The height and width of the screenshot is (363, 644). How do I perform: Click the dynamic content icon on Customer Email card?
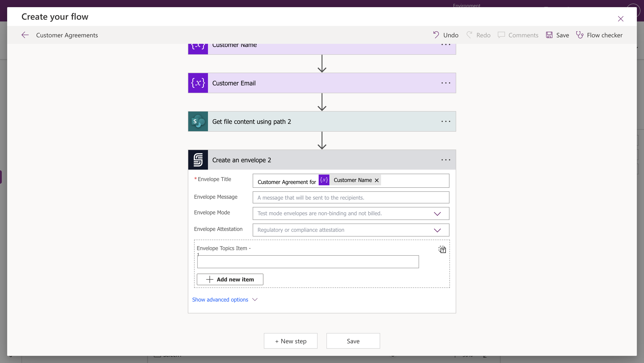pos(198,83)
